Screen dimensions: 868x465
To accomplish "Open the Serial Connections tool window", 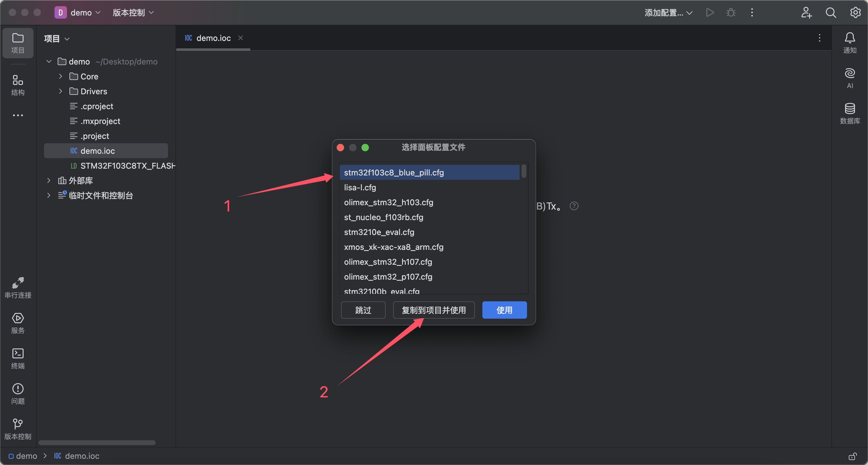I will 18,288.
